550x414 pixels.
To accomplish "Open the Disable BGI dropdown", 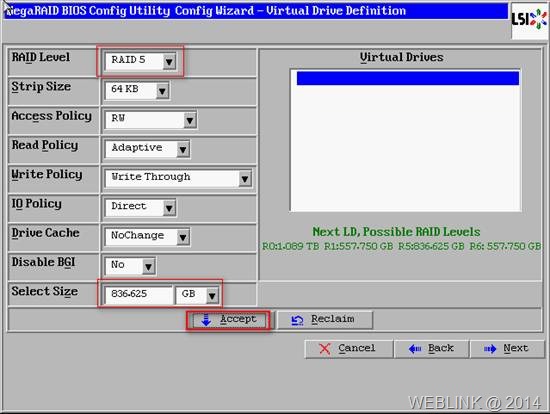I will pyautogui.click(x=148, y=267).
